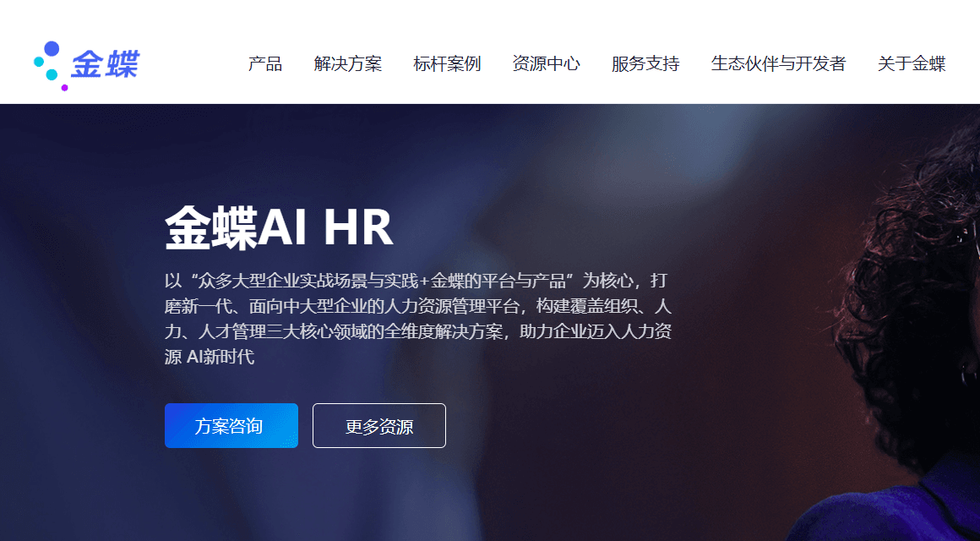This screenshot has width=980, height=541.
Task: Click the first line of the description starting 以“众多大型企业
Action: (416, 280)
